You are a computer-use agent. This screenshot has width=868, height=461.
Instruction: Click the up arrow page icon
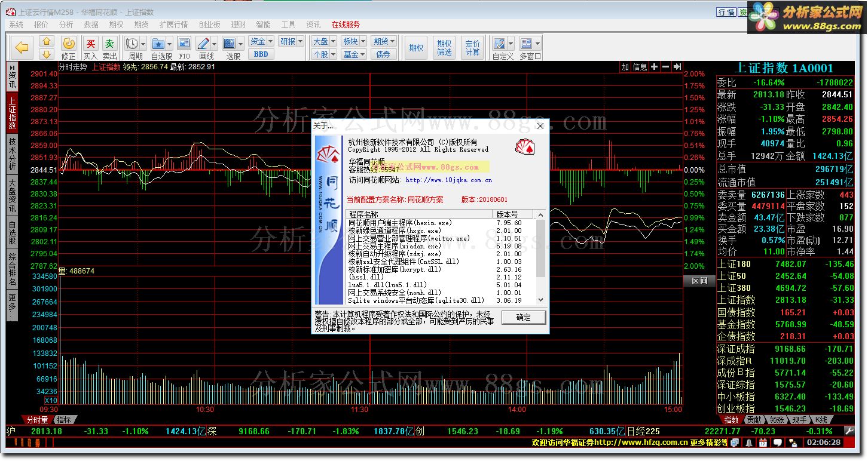coord(47,41)
